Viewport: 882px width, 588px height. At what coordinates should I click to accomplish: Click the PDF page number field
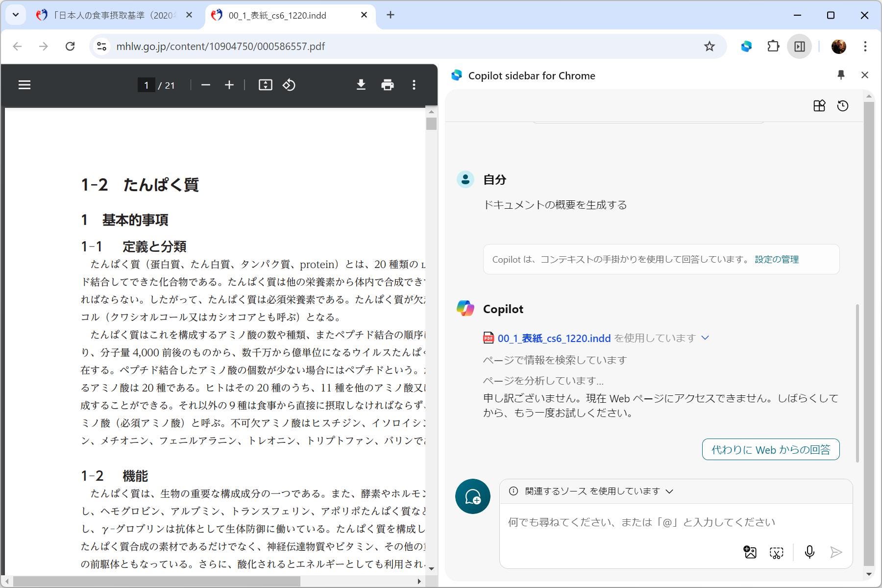pos(146,85)
